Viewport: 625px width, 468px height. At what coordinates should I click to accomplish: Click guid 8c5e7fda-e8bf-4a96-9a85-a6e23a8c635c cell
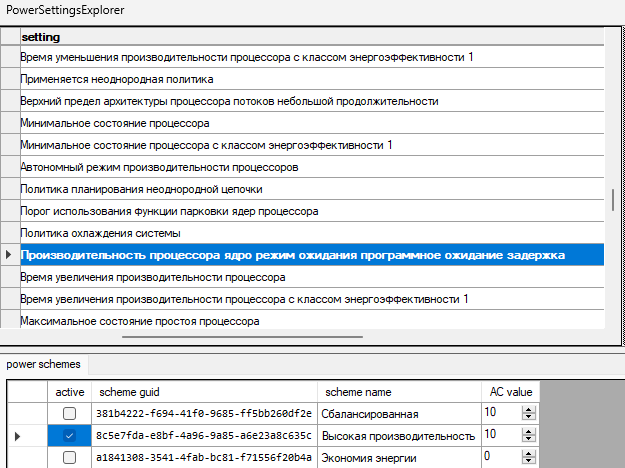[x=204, y=435]
